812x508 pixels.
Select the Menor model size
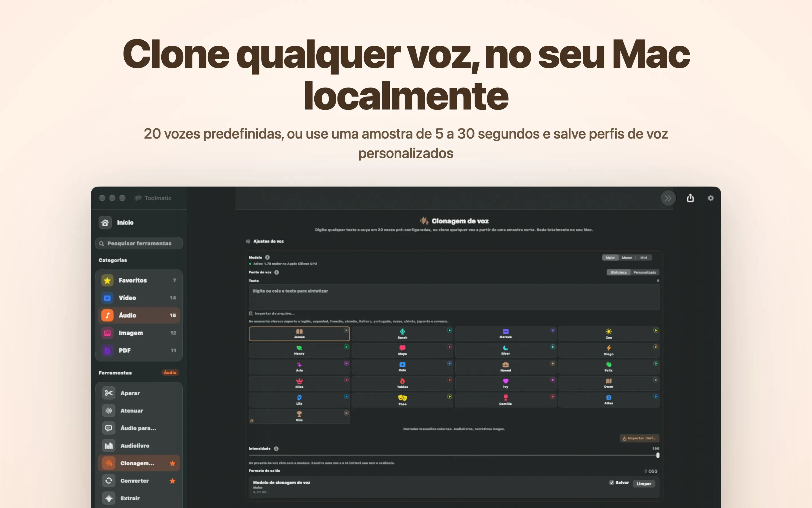pos(627,258)
